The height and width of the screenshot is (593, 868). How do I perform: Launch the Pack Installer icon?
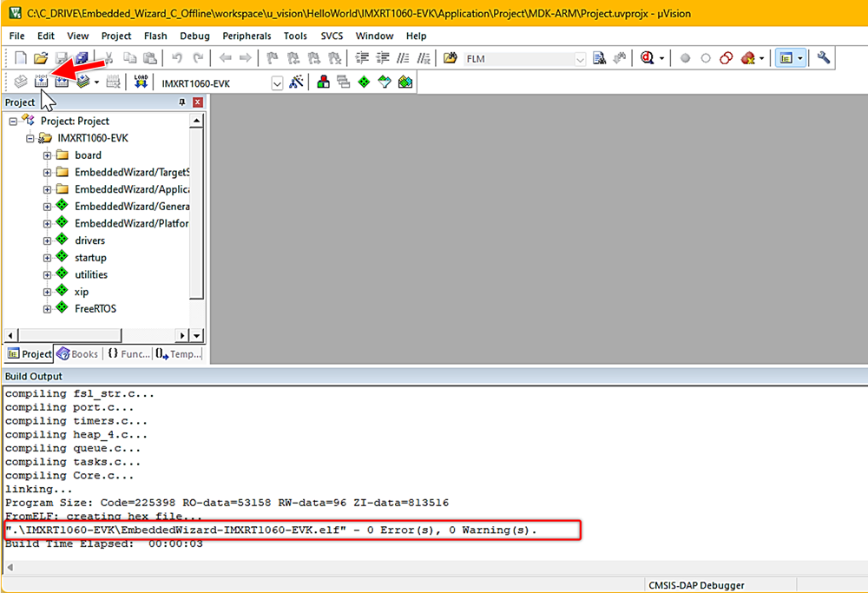pos(405,82)
